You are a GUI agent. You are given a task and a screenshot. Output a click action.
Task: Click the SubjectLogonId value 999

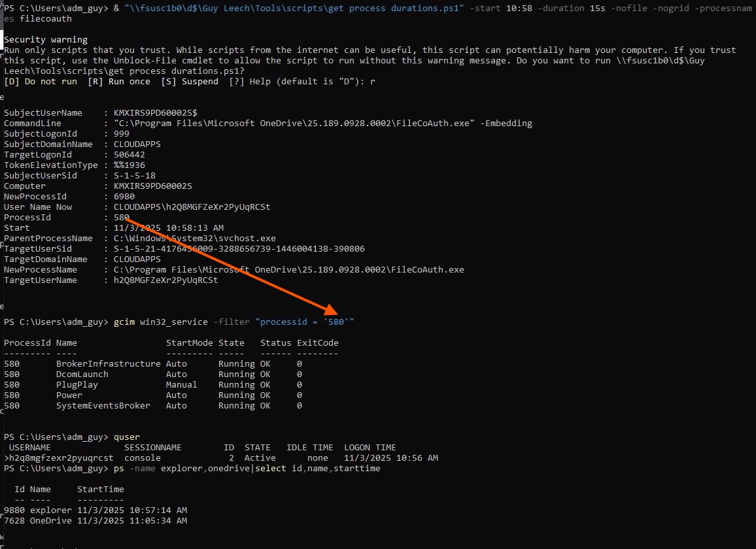[122, 133]
